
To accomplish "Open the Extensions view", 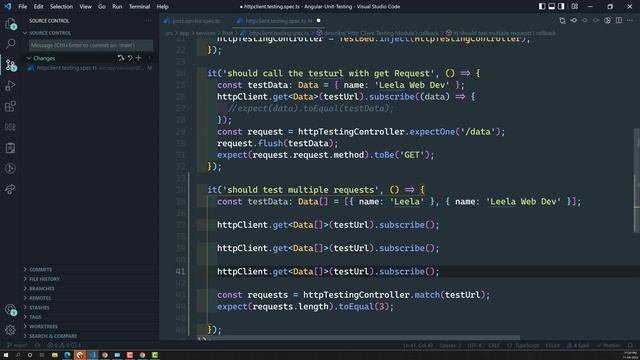I will tap(11, 107).
